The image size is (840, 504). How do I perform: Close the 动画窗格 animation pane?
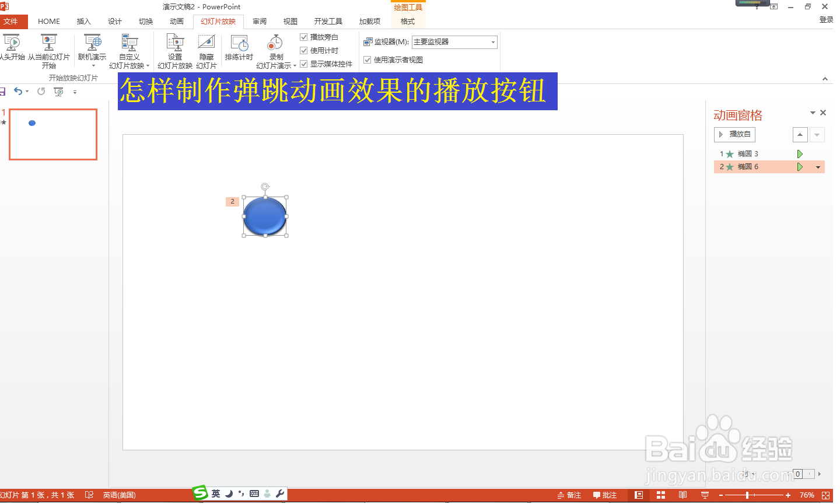click(823, 113)
